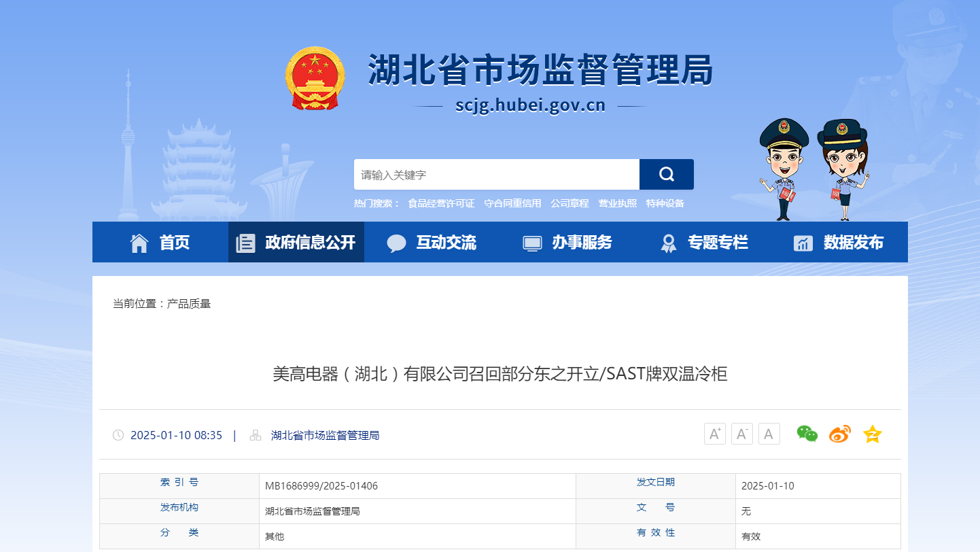Viewport: 980px width, 552px height.
Task: Increase font size with A+ button
Action: tap(714, 434)
